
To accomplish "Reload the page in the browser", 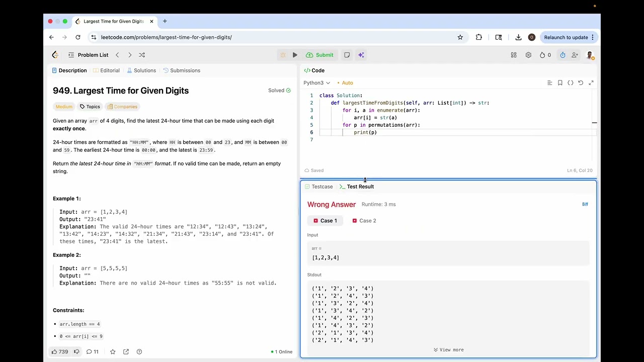I will [x=78, y=37].
